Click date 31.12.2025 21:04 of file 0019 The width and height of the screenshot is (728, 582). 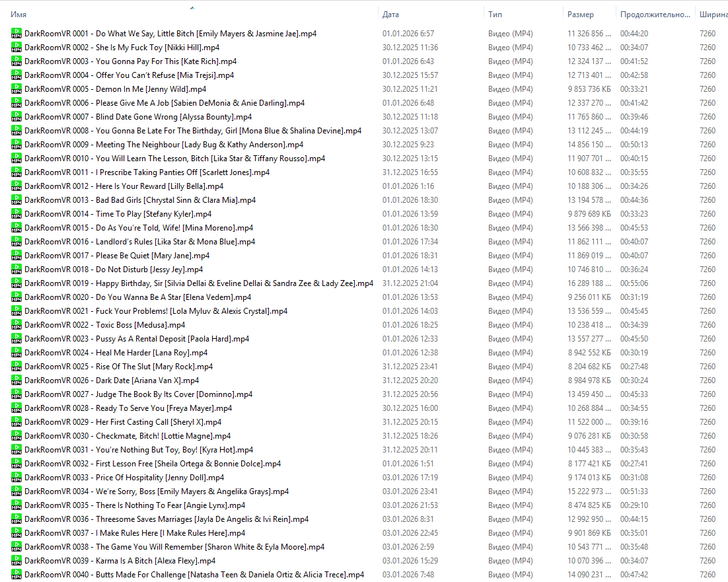410,283
